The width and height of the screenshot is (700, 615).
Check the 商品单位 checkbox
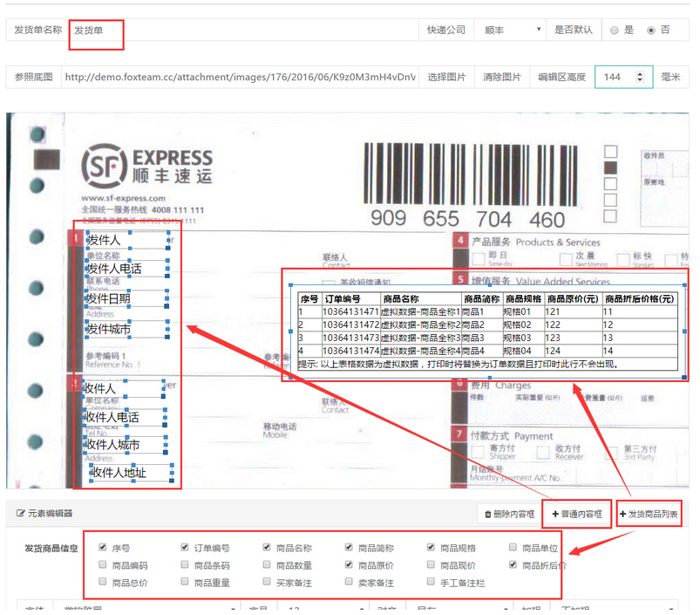(514, 548)
